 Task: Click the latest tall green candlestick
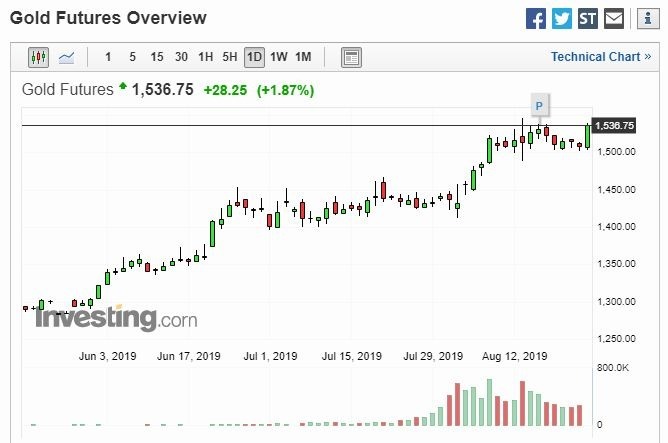(587, 136)
